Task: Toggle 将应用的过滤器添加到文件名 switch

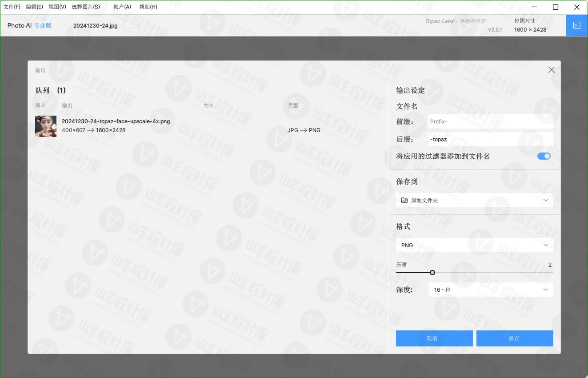Action: [x=544, y=156]
